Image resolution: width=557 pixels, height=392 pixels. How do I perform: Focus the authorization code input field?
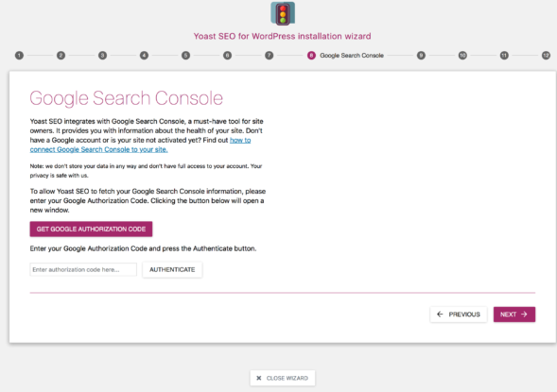83,269
